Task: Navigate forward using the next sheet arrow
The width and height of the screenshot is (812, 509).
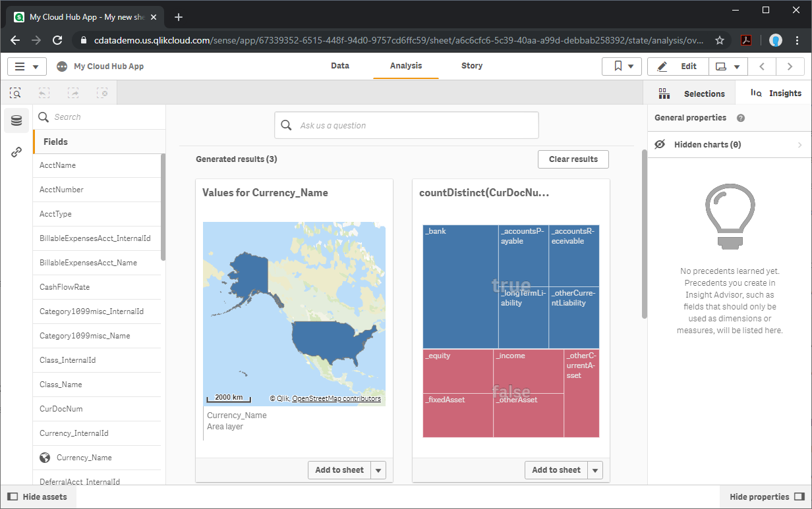Action: pyautogui.click(x=790, y=66)
